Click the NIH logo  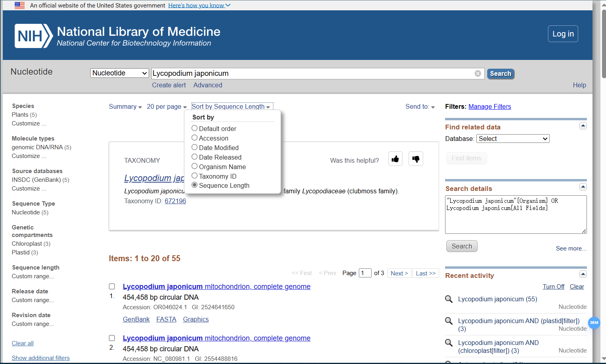[x=34, y=36]
